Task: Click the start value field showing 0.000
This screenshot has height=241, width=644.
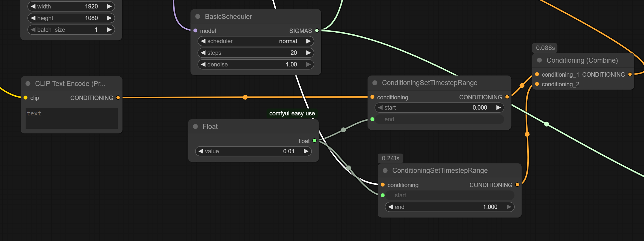Action: click(x=439, y=108)
